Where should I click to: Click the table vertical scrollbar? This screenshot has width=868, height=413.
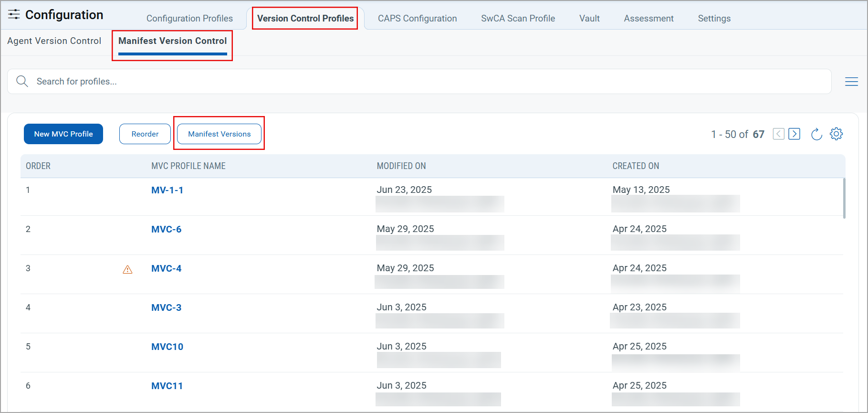tap(844, 198)
